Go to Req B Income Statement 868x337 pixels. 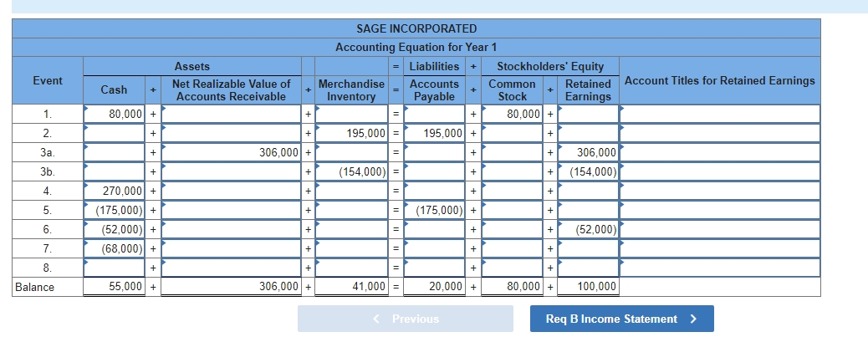coord(621,319)
